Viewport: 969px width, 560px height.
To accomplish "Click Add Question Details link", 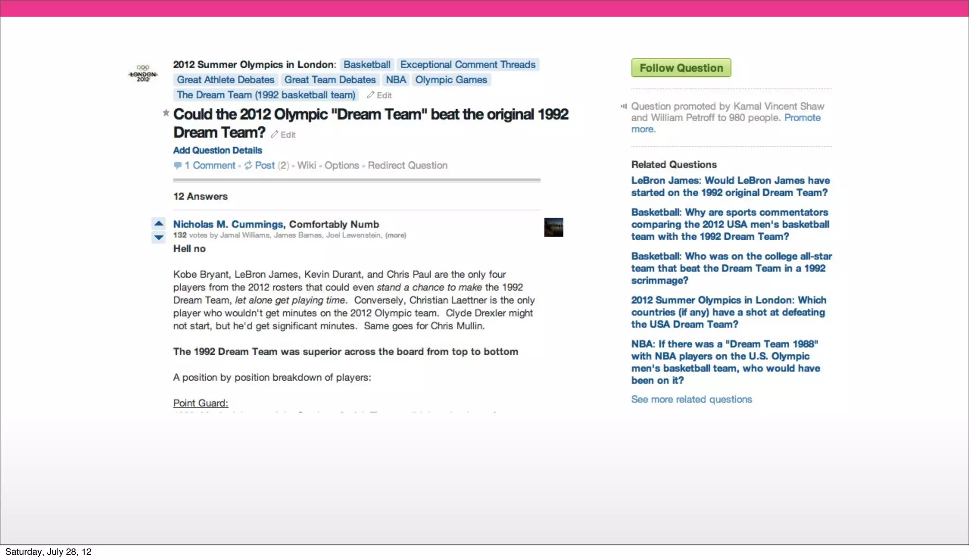I will [x=217, y=150].
